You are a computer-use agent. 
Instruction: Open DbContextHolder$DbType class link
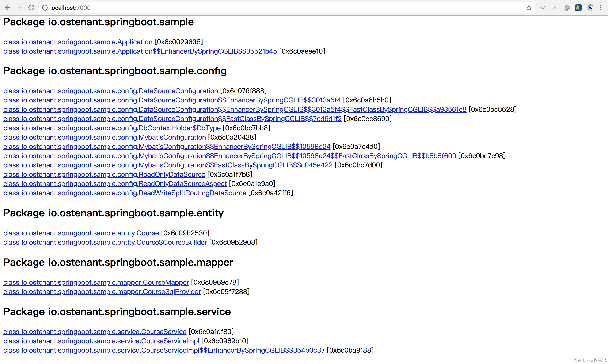pyautogui.click(x=112, y=128)
